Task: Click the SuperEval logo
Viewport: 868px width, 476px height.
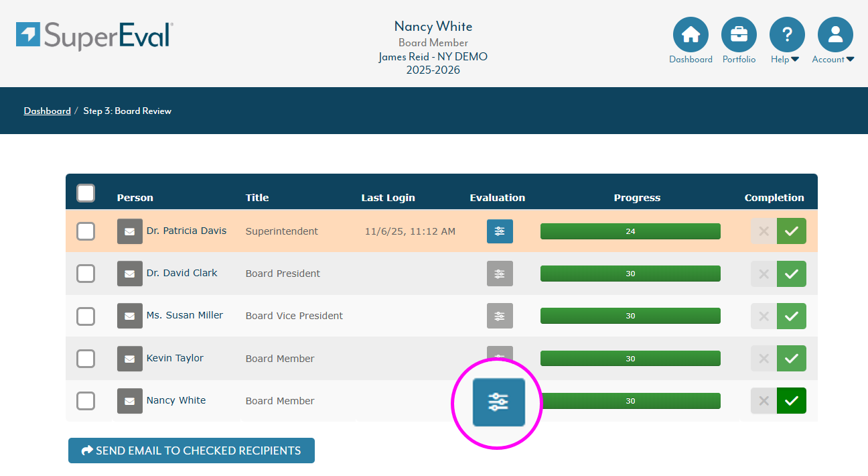Action: point(94,36)
